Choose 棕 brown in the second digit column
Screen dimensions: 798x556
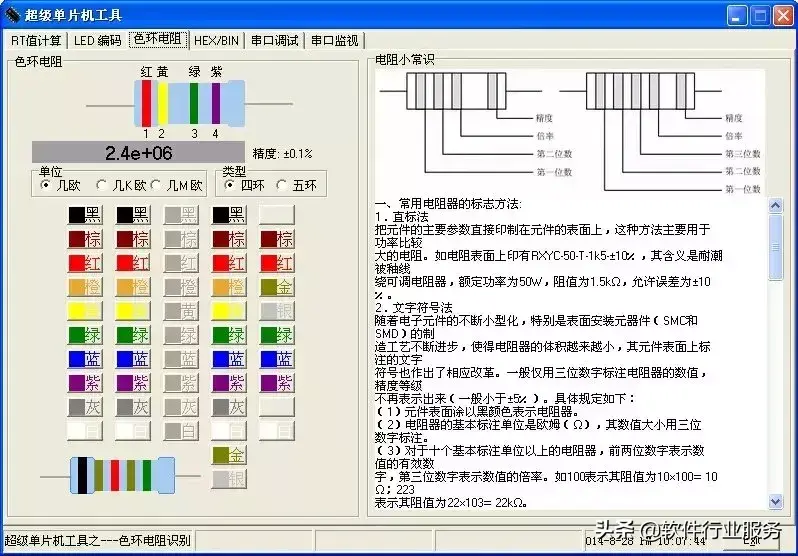[x=133, y=239]
